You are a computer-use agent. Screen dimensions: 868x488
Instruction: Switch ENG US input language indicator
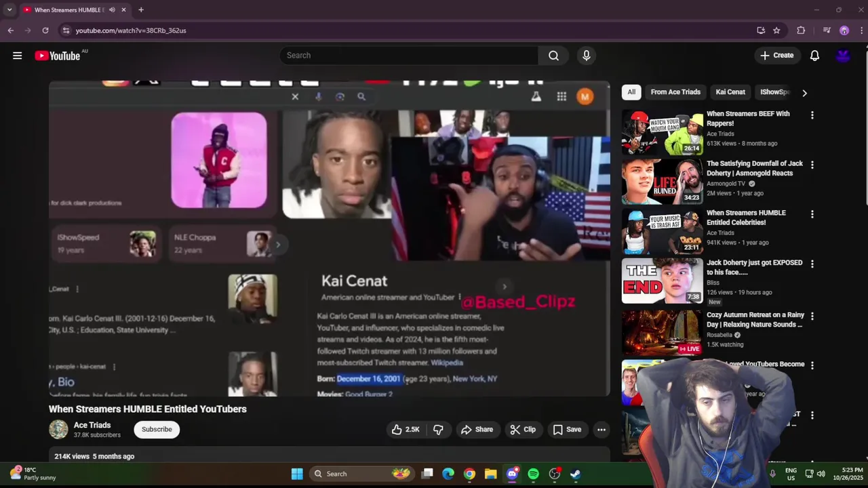791,474
